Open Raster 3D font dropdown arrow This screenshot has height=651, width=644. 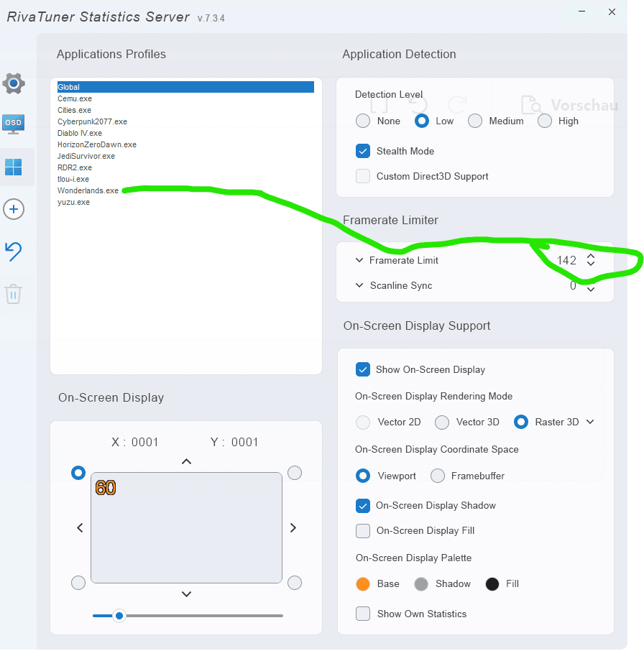coord(590,422)
